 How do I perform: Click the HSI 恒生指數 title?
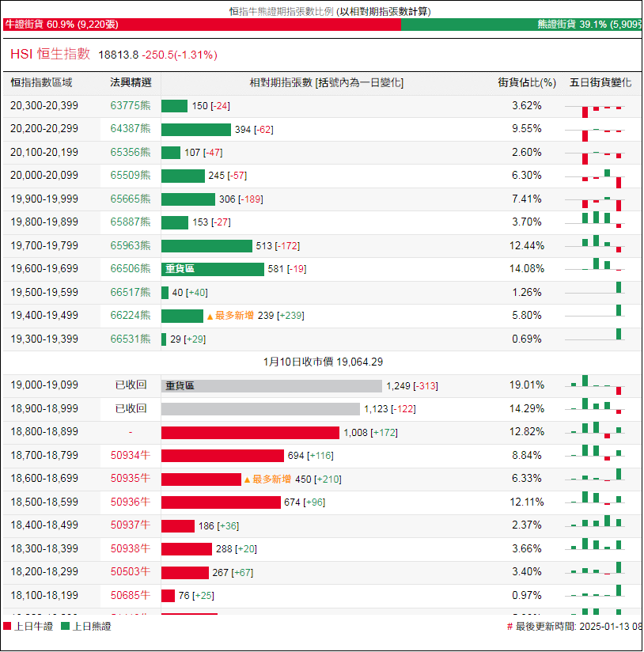point(51,54)
